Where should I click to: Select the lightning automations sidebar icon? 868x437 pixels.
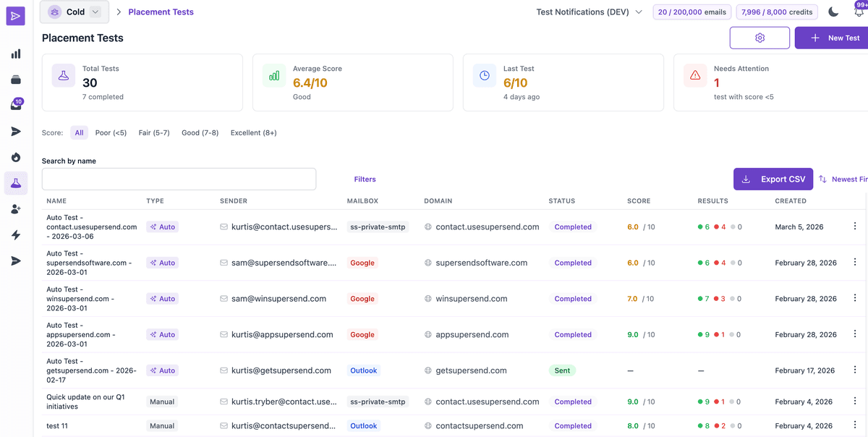16,234
